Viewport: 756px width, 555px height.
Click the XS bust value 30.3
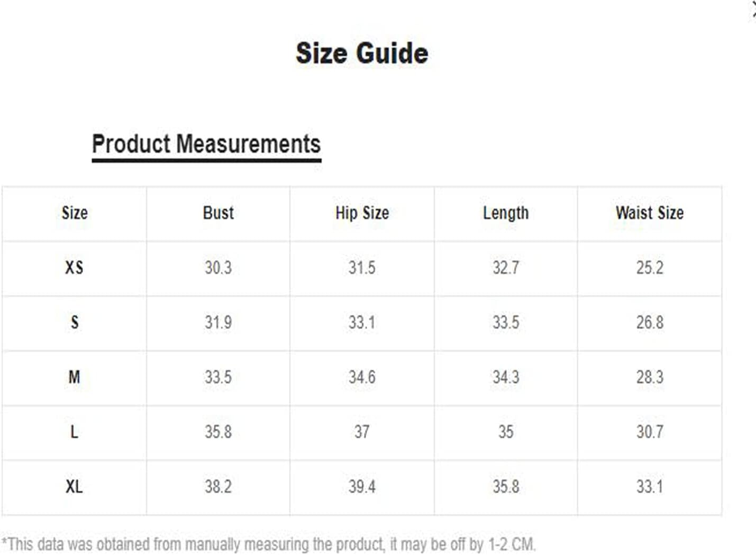tap(218, 268)
